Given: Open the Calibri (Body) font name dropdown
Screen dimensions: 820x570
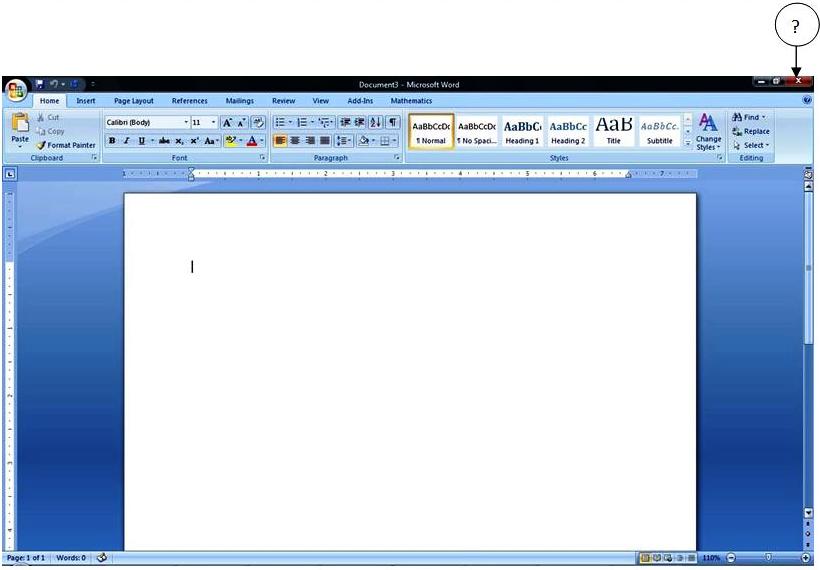Looking at the screenshot, I should tap(185, 122).
